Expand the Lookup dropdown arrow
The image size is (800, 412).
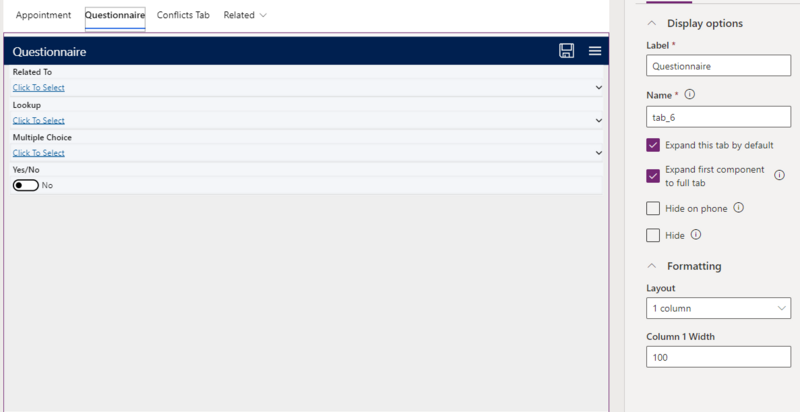click(598, 121)
